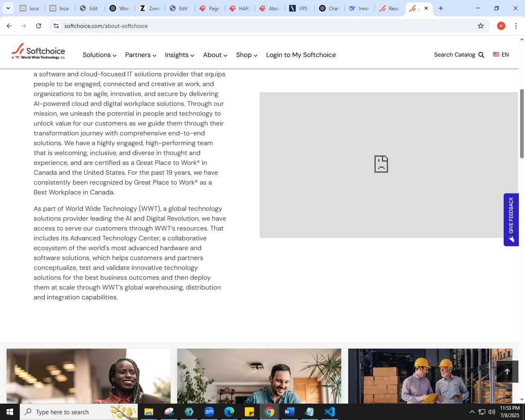Open the tab search dropdown arrow
Image resolution: width=525 pixels, height=420 pixels.
[8, 8]
